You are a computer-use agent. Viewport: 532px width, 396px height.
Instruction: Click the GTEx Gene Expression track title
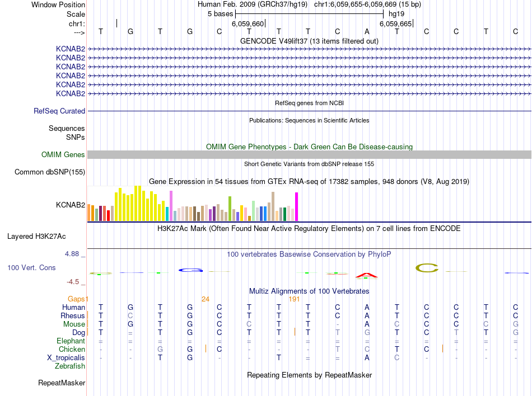click(x=309, y=182)
